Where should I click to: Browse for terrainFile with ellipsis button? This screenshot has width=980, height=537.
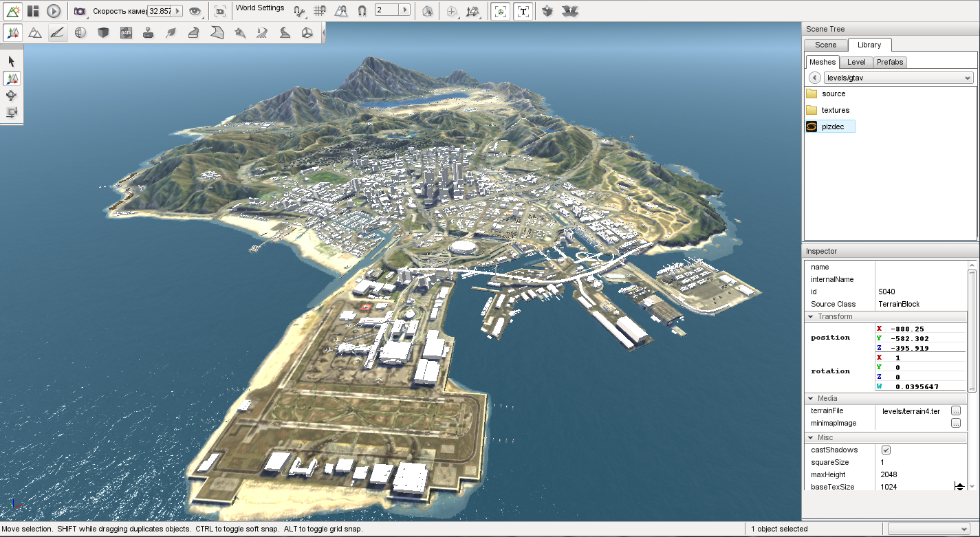pos(956,411)
